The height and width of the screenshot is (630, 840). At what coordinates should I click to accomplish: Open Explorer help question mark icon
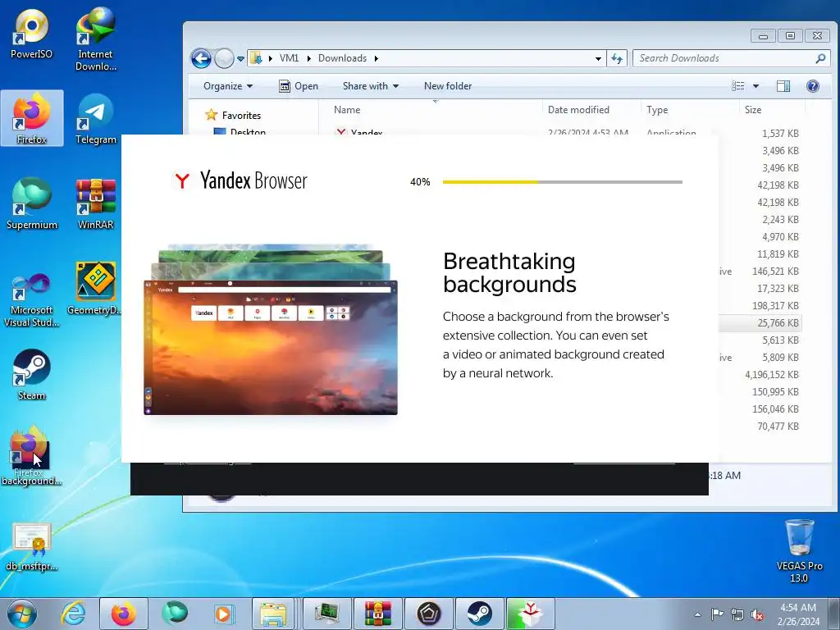812,85
